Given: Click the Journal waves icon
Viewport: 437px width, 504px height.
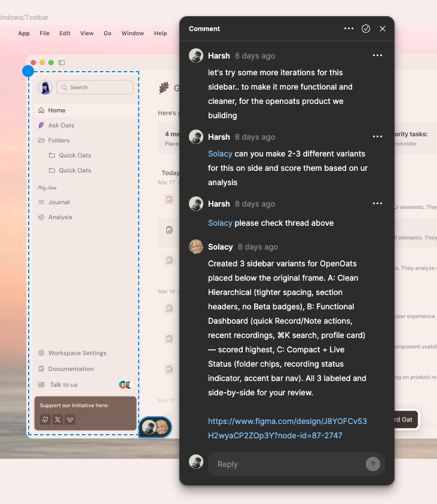Looking at the screenshot, I should pos(41,202).
